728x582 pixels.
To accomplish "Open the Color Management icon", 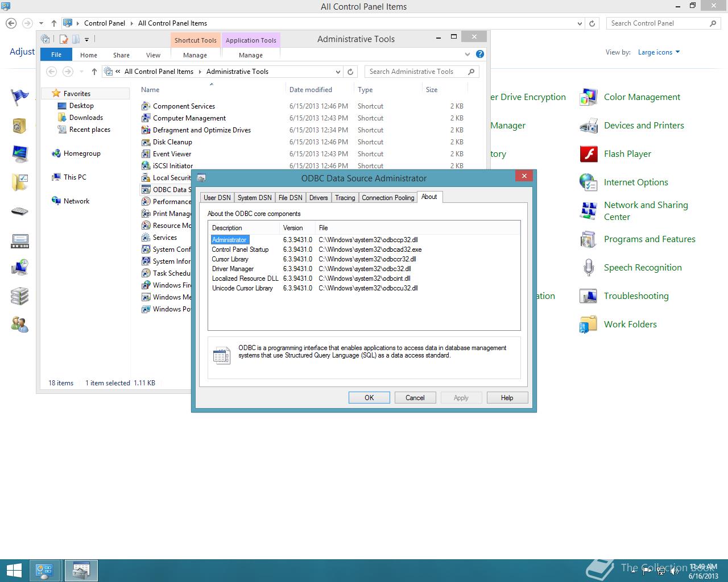I will coord(588,97).
